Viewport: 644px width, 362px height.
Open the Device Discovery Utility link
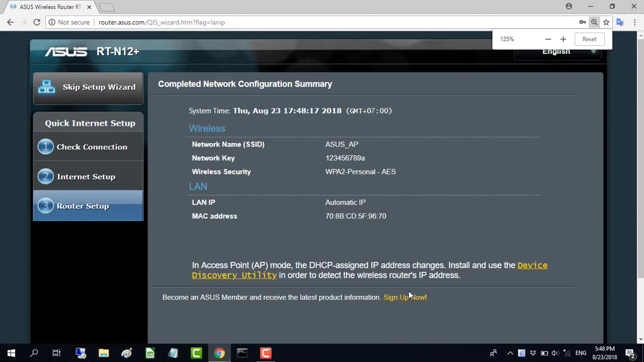tap(370, 270)
